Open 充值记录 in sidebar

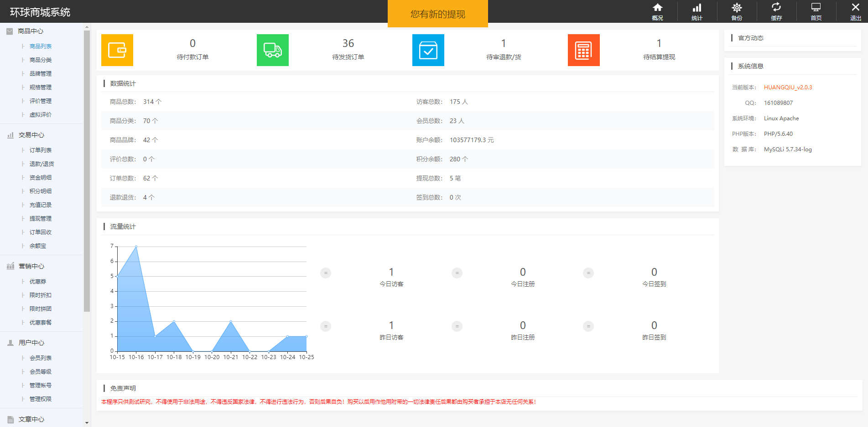coord(41,205)
